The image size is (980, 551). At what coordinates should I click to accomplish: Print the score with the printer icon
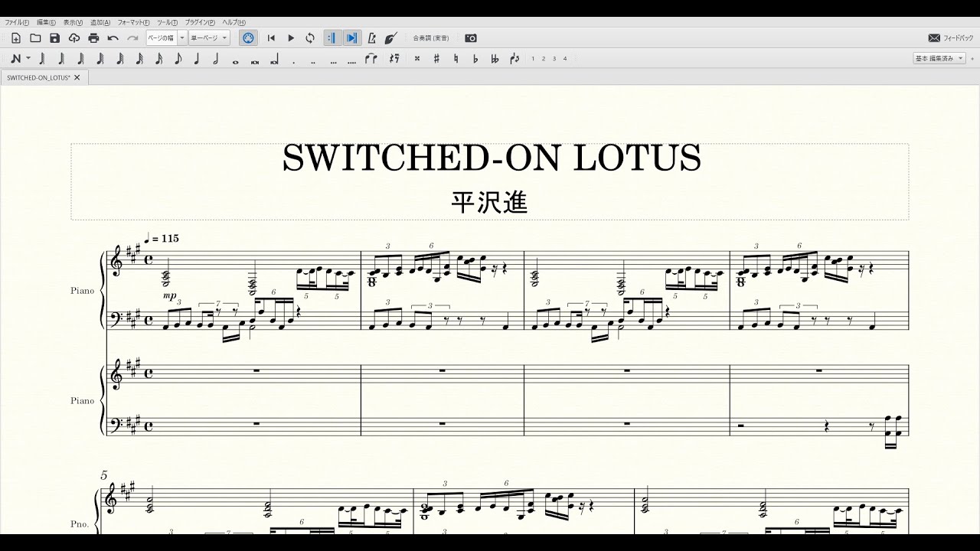point(93,37)
